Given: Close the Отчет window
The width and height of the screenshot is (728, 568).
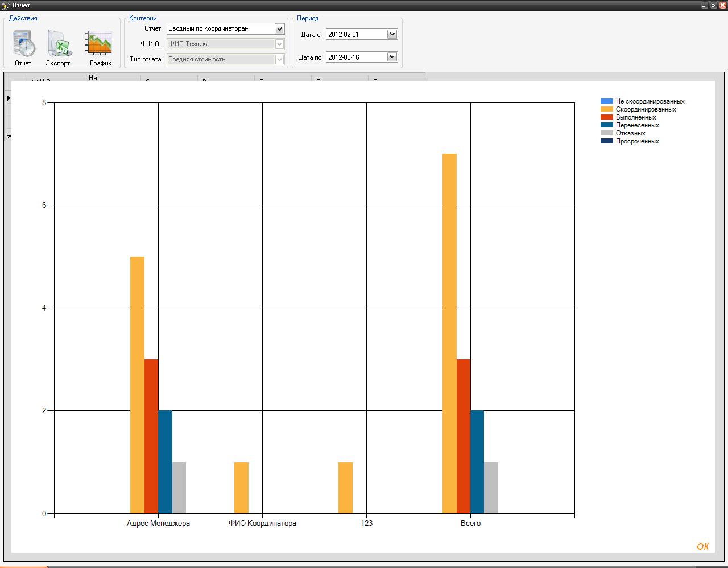Looking at the screenshot, I should pyautogui.click(x=722, y=5).
